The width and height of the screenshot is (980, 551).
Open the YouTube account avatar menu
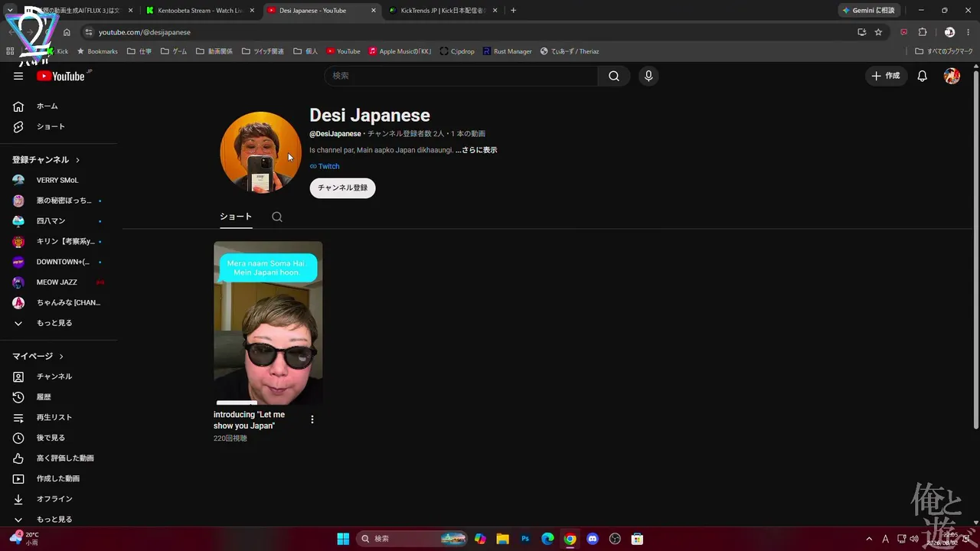[952, 76]
